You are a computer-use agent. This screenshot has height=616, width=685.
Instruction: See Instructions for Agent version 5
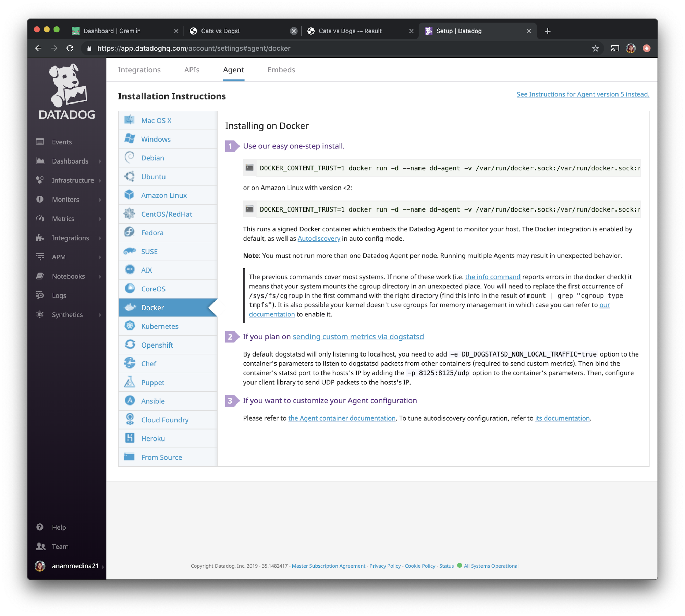click(583, 94)
